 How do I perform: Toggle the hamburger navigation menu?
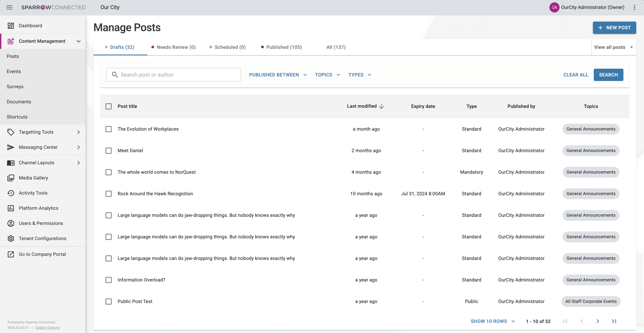coord(9,7)
